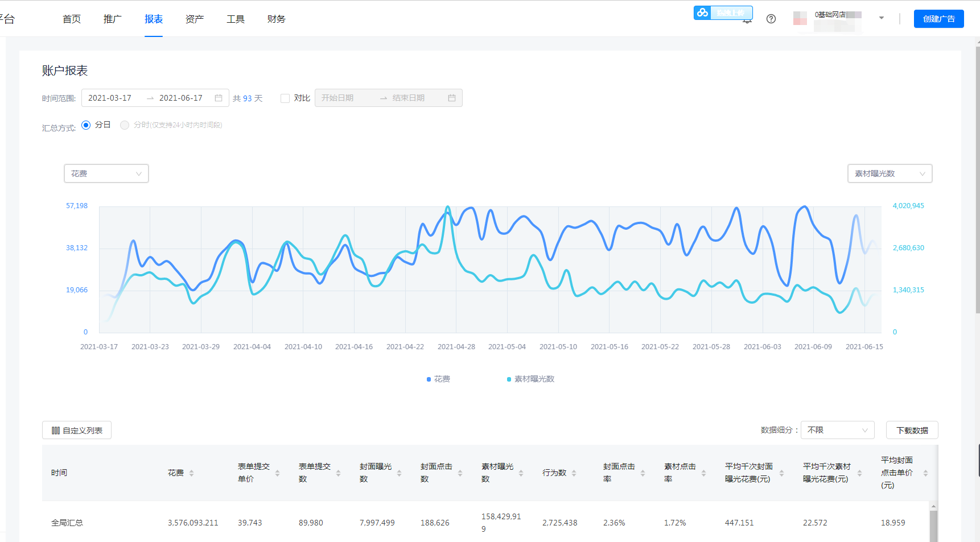Sort table by 花费 column
The image size is (980, 542).
click(191, 473)
